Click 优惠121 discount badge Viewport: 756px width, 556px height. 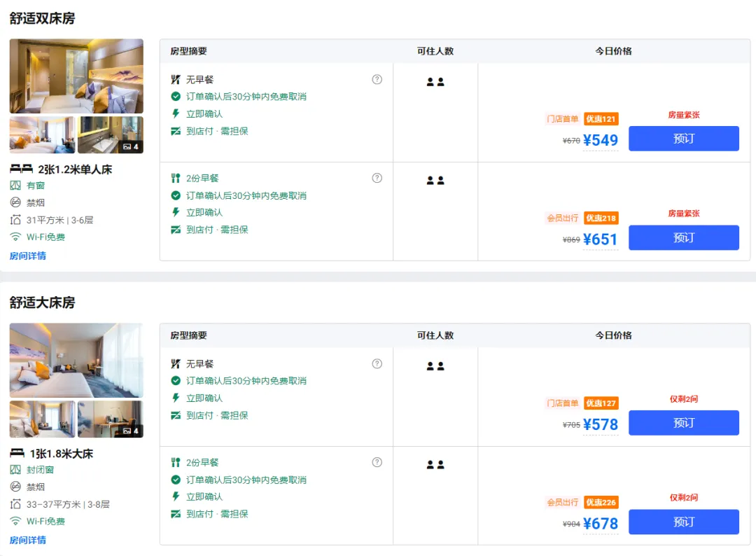601,119
